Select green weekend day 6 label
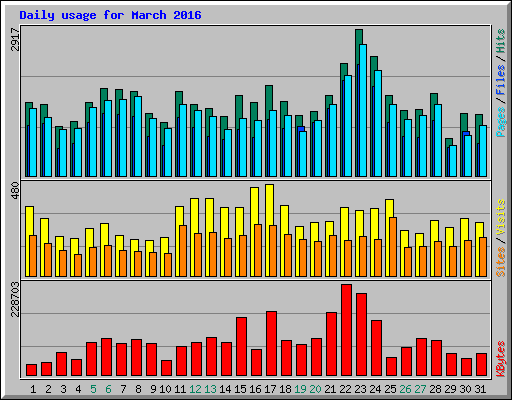Image resolution: width=512 pixels, height=400 pixels. pyautogui.click(x=108, y=389)
